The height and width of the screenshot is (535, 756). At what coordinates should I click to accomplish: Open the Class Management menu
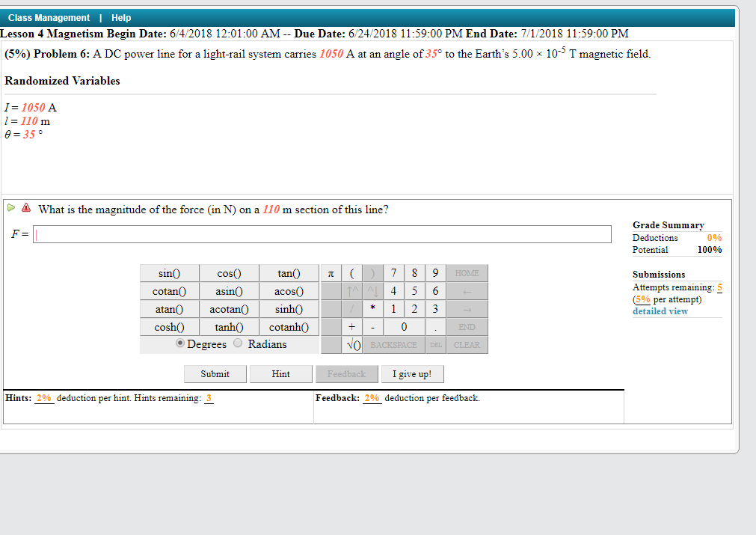tap(48, 17)
